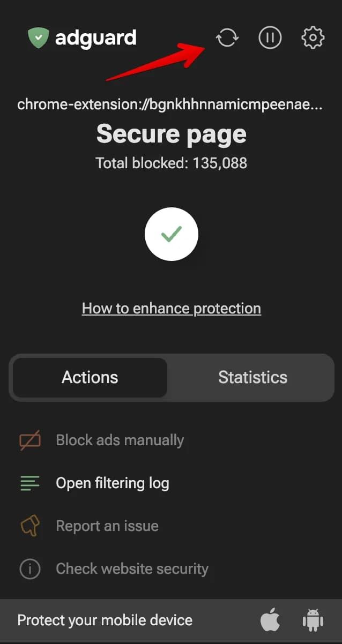Viewport: 342px width, 644px height.
Task: Click the truncated chrome-extension URL text
Action: [170, 104]
